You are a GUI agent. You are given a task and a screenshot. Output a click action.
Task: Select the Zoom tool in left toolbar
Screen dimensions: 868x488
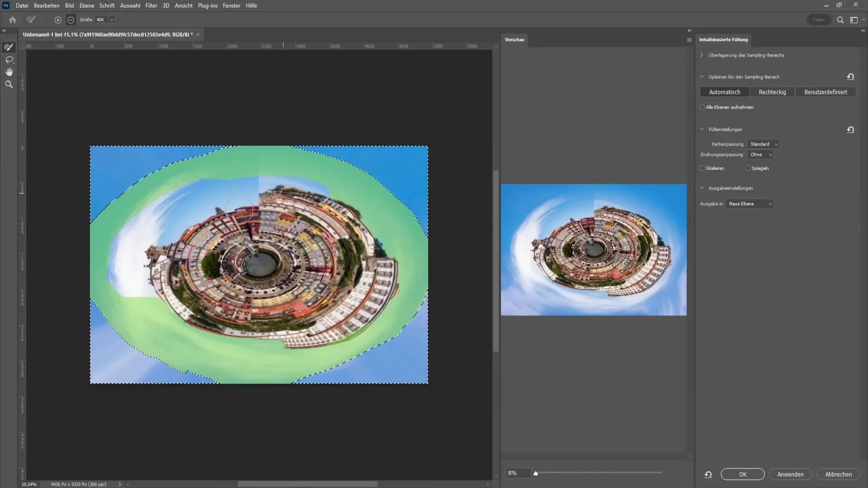click(x=9, y=84)
